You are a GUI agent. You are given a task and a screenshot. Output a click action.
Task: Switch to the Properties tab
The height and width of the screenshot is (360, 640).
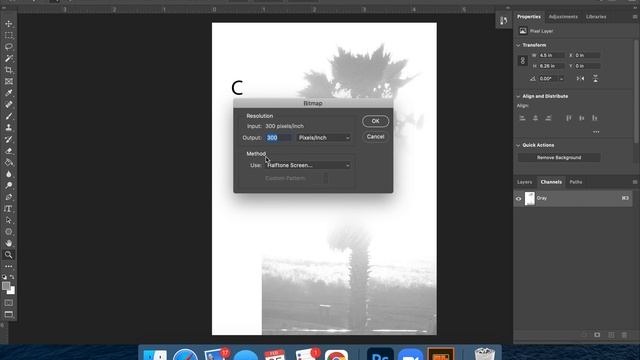(x=529, y=17)
